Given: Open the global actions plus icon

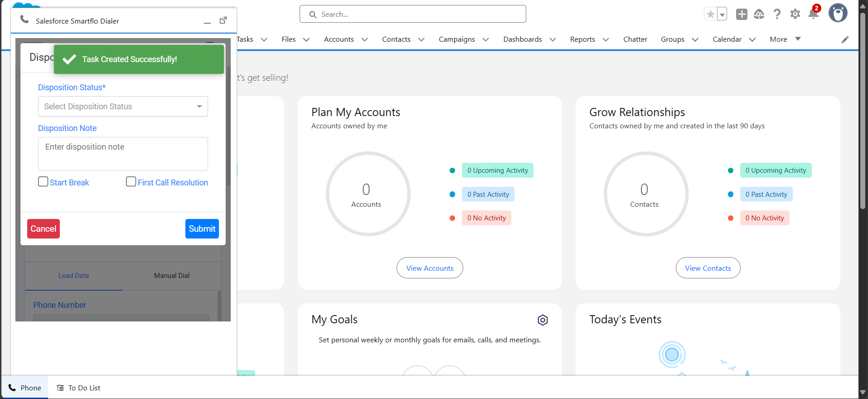Looking at the screenshot, I should 742,14.
